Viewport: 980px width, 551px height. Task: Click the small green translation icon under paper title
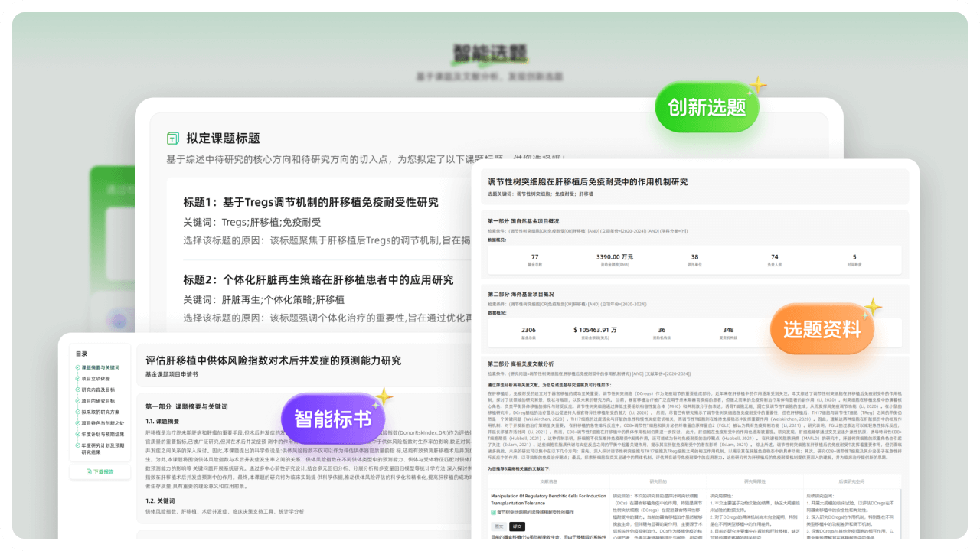494,512
